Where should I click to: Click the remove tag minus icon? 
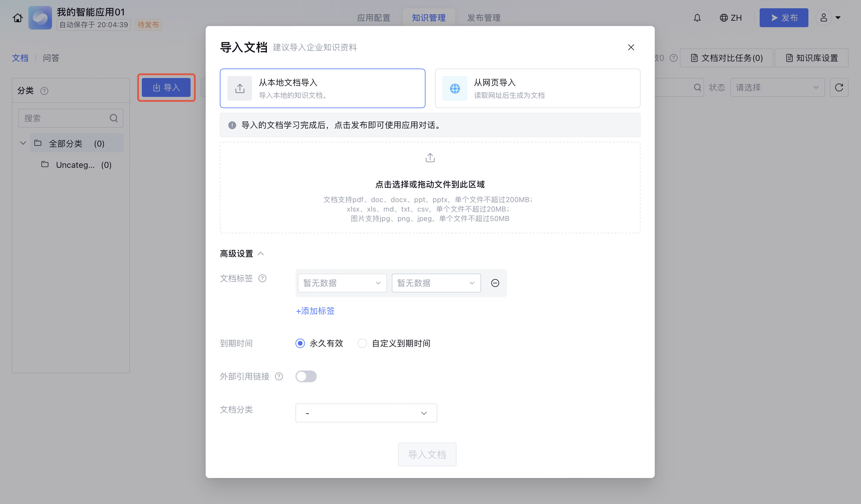pyautogui.click(x=495, y=283)
